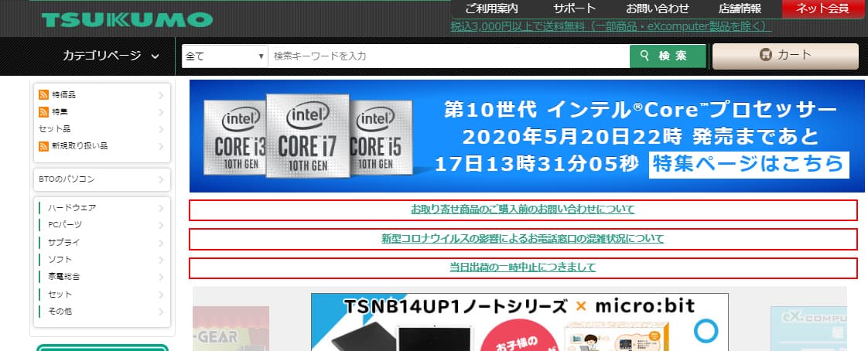Click TSNB14UP1 micro:bit carousel banner
868x351 pixels.
tap(520, 322)
